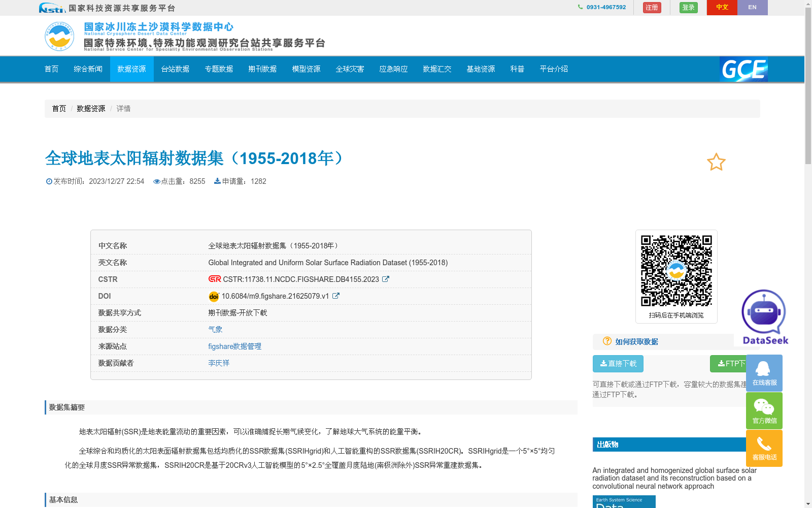Click the NSTI logo in top bar
Image resolution: width=812 pixels, height=508 pixels.
(52, 8)
